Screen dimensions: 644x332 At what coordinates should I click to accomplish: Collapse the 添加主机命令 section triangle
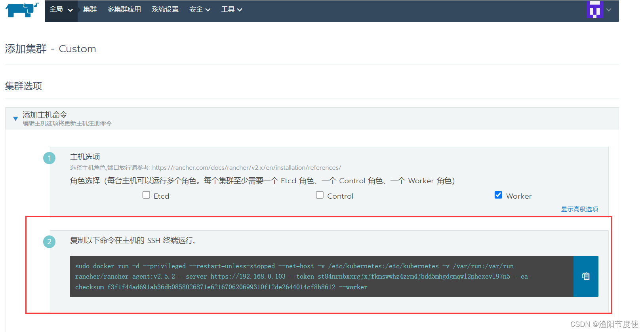point(15,118)
